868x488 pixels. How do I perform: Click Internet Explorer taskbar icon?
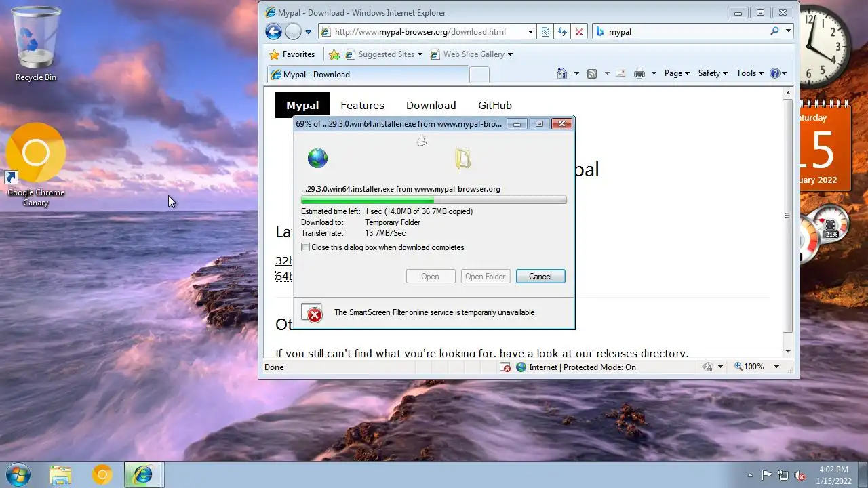[x=142, y=474]
